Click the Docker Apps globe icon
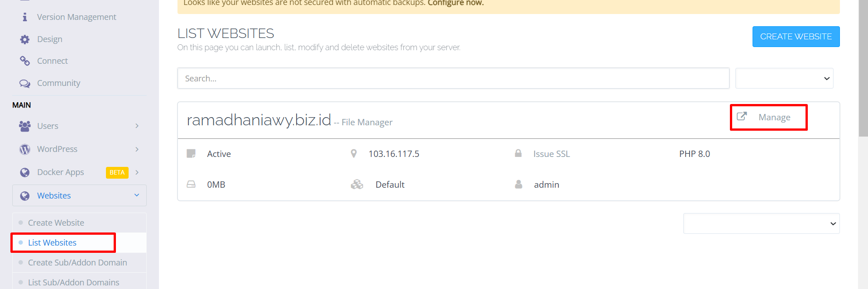This screenshot has height=289, width=868. coord(25,172)
